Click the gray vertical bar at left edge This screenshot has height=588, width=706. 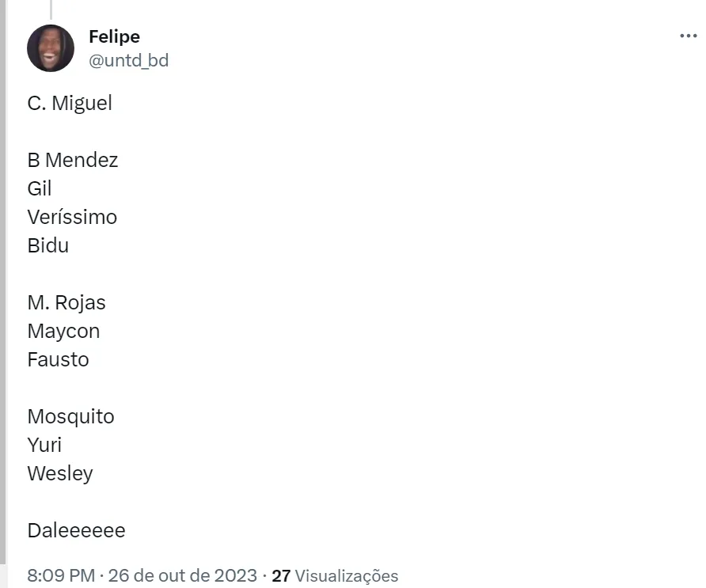pyautogui.click(x=3, y=293)
